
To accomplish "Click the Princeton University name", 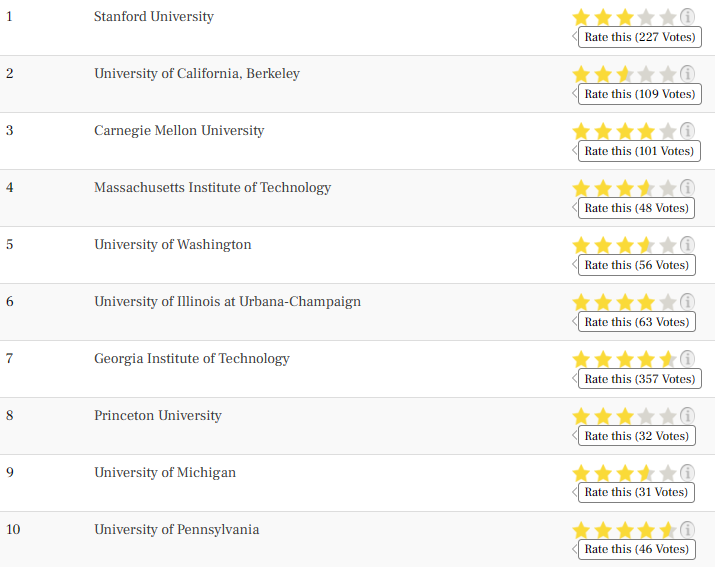I will point(158,415).
